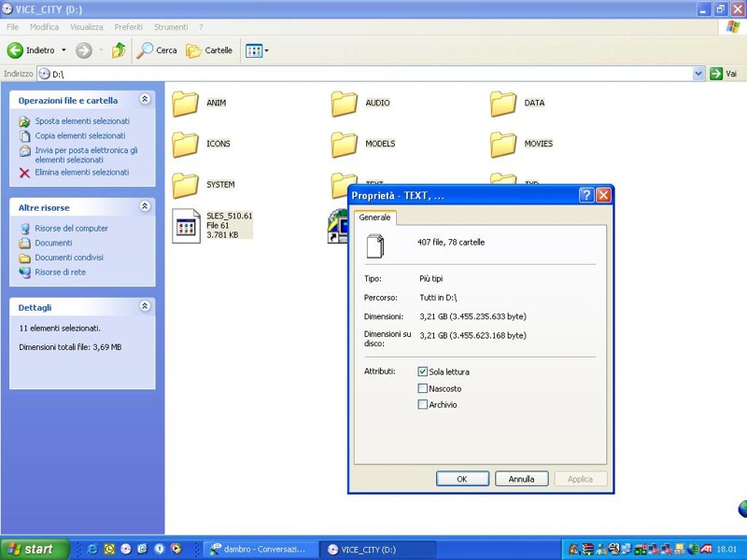Click the green Indietro back arrow

15,50
